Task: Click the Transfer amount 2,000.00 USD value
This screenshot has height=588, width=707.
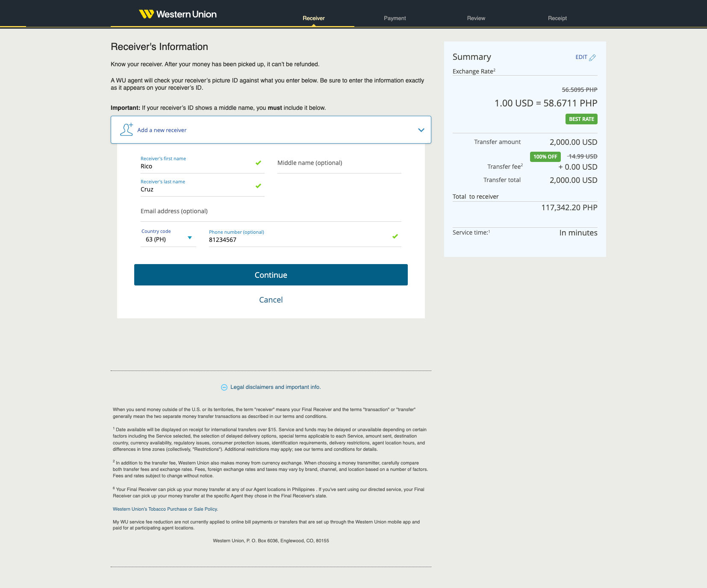Action: (x=574, y=142)
